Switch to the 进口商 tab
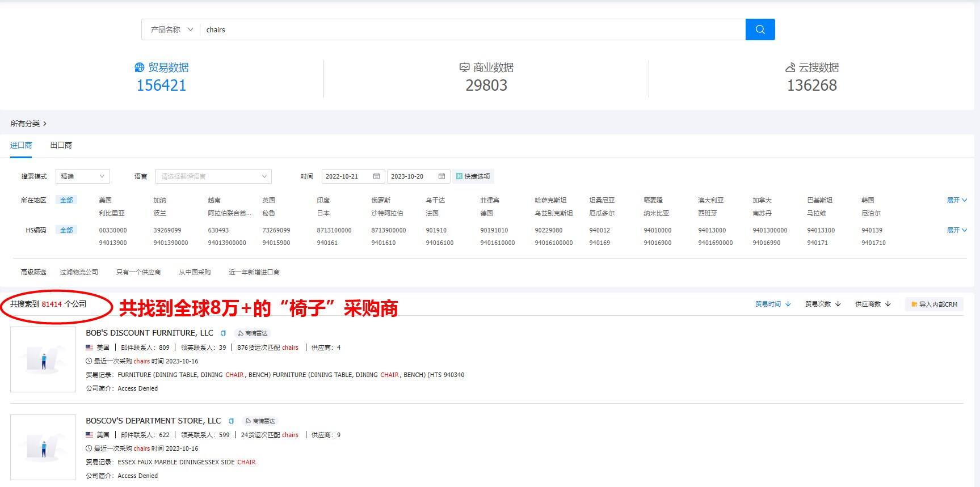The width and height of the screenshot is (980, 487). (x=21, y=145)
